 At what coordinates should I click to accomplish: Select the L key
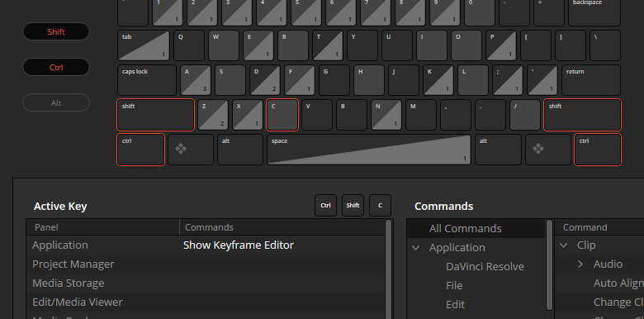(x=473, y=80)
